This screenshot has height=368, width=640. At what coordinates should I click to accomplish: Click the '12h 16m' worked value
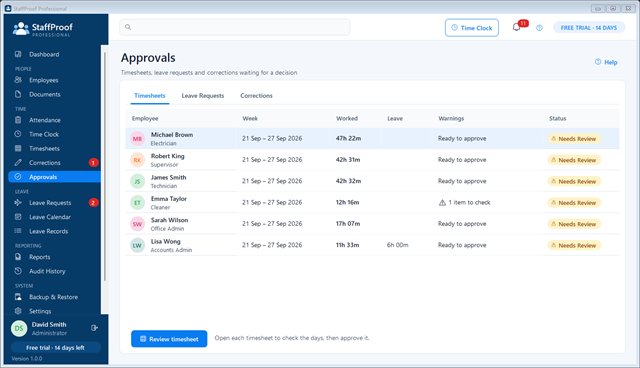pos(347,202)
